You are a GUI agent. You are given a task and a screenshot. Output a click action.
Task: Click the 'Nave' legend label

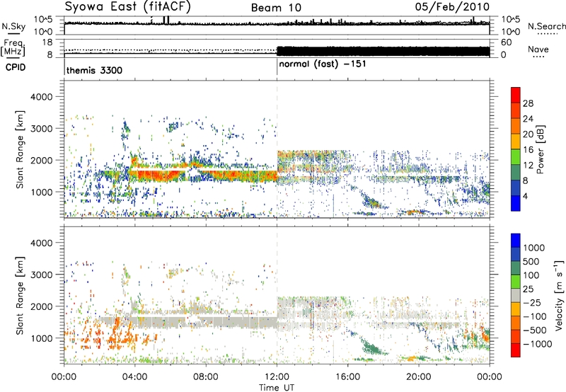tap(538, 50)
